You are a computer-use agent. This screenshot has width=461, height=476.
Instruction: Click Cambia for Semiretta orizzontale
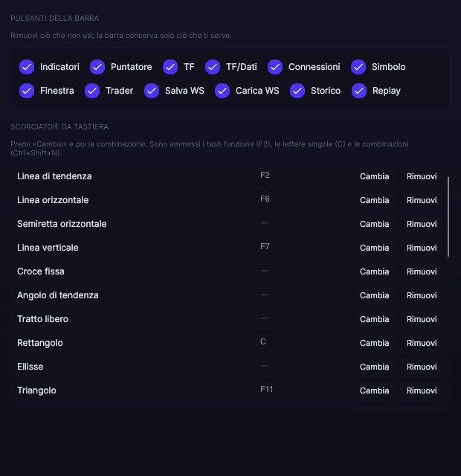click(x=374, y=224)
